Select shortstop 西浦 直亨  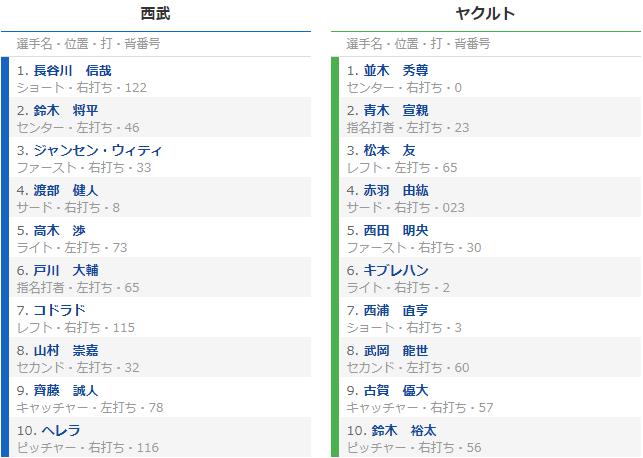394,310
